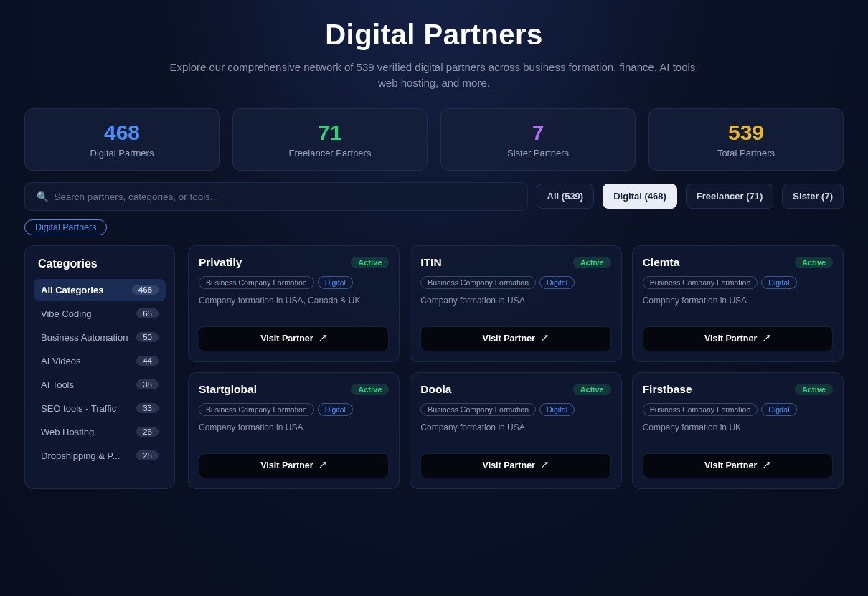
Task: Click Business Company Formation tag on Clemta
Action: (700, 283)
